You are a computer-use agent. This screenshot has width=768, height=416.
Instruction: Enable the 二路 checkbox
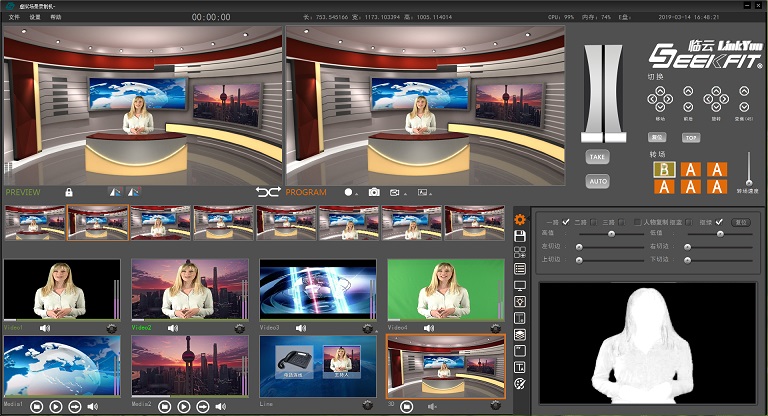tap(594, 221)
